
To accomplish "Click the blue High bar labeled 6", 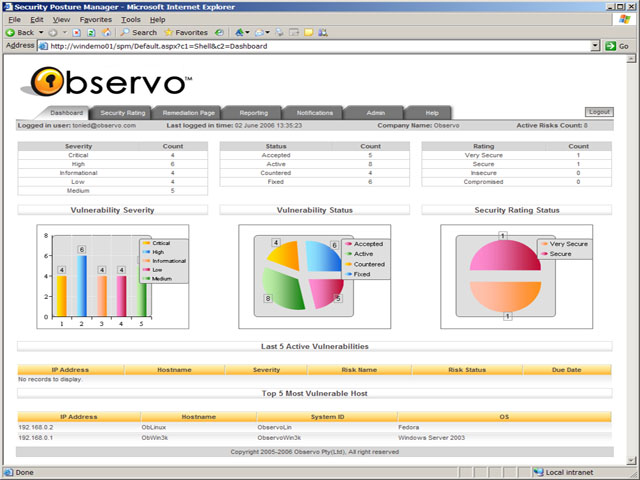I will point(82,286).
